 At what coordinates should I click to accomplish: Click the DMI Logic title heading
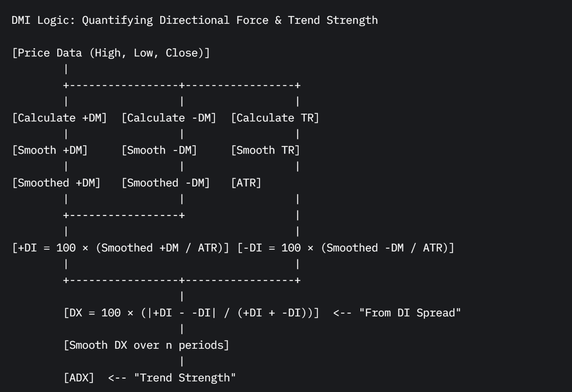coord(195,20)
